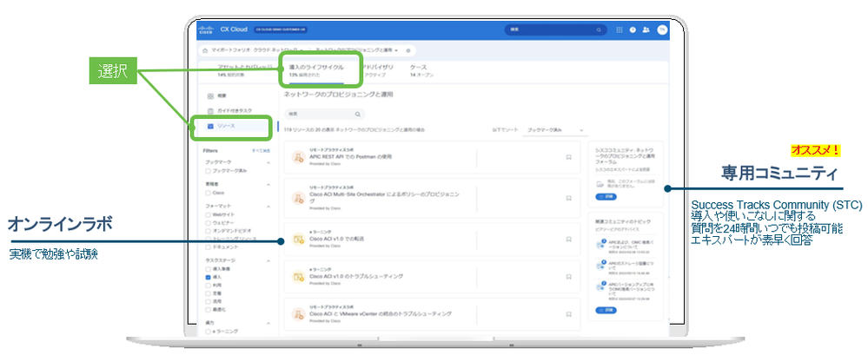Screen dimensions: 868x355
Task: Open the ケース tab
Action: coord(421,70)
